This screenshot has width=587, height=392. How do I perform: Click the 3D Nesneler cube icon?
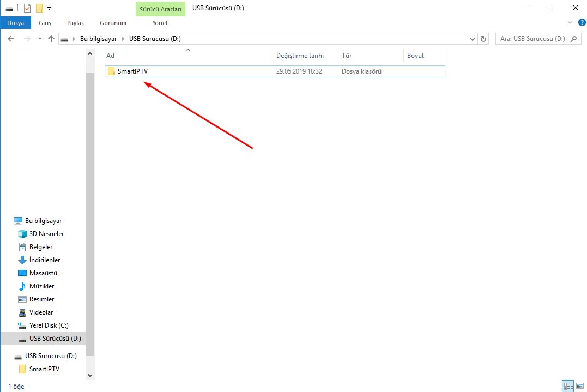[x=22, y=234]
